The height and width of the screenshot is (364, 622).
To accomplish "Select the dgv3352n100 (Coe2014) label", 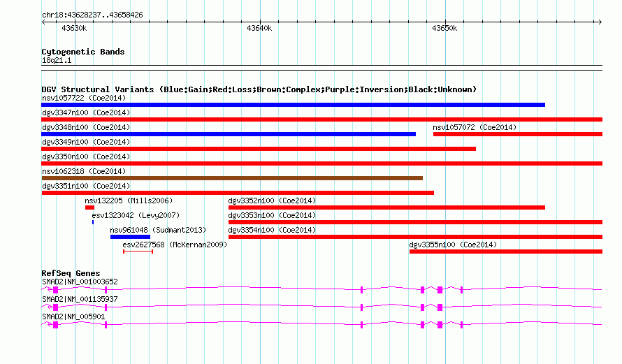I will pyautogui.click(x=272, y=201).
